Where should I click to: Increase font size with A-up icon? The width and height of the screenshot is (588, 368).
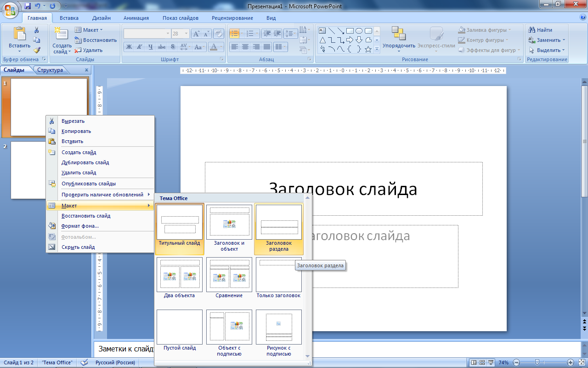pyautogui.click(x=196, y=34)
